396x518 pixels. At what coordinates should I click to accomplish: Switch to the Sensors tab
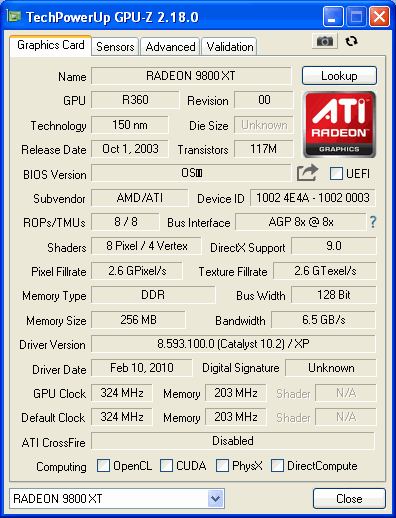tap(115, 47)
